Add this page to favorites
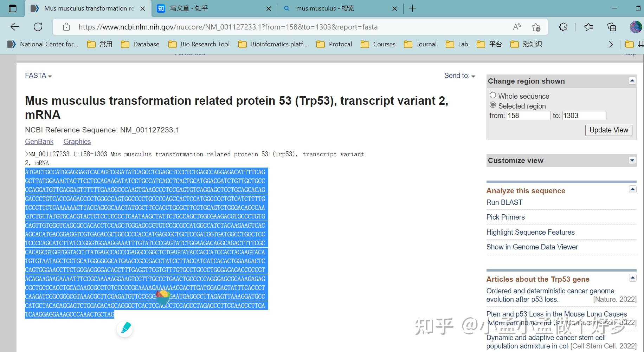 (x=536, y=27)
